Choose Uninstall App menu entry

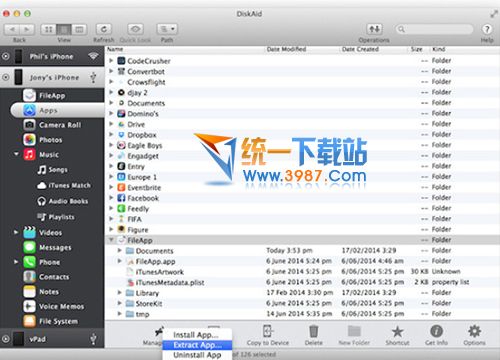197,355
